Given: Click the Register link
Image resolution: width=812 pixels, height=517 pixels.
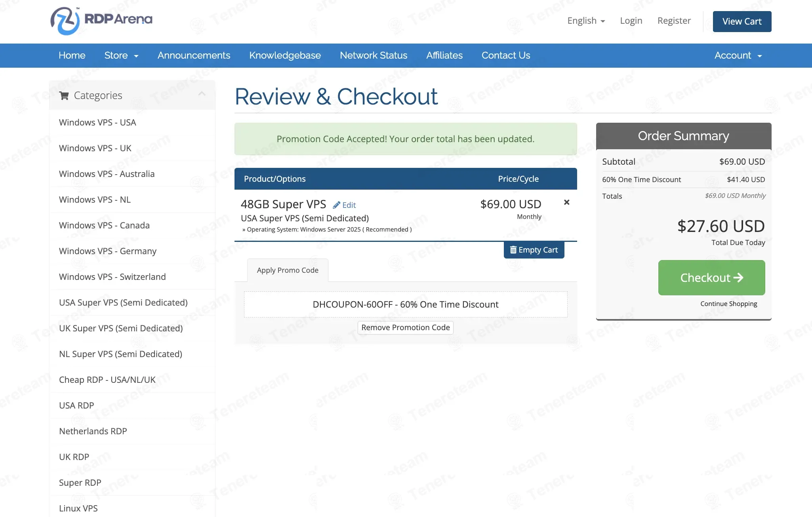Looking at the screenshot, I should [674, 21].
